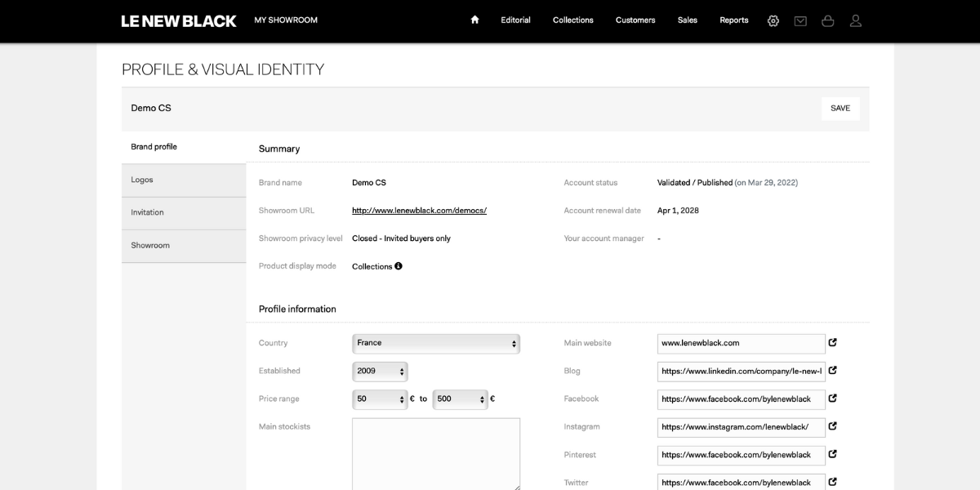Image resolution: width=980 pixels, height=490 pixels.
Task: Click the 'Profile information' heading
Action: [x=297, y=310]
